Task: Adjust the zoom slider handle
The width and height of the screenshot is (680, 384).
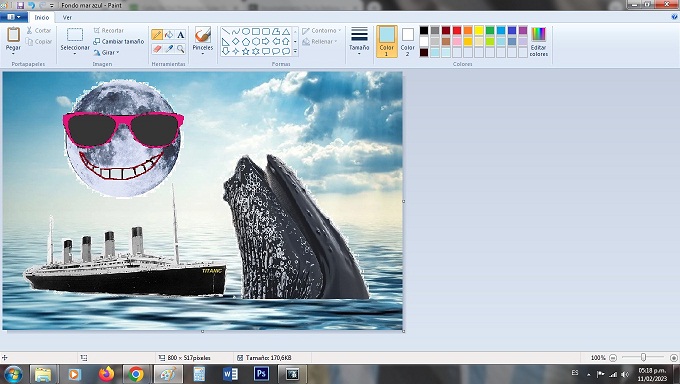Action: pos(644,358)
